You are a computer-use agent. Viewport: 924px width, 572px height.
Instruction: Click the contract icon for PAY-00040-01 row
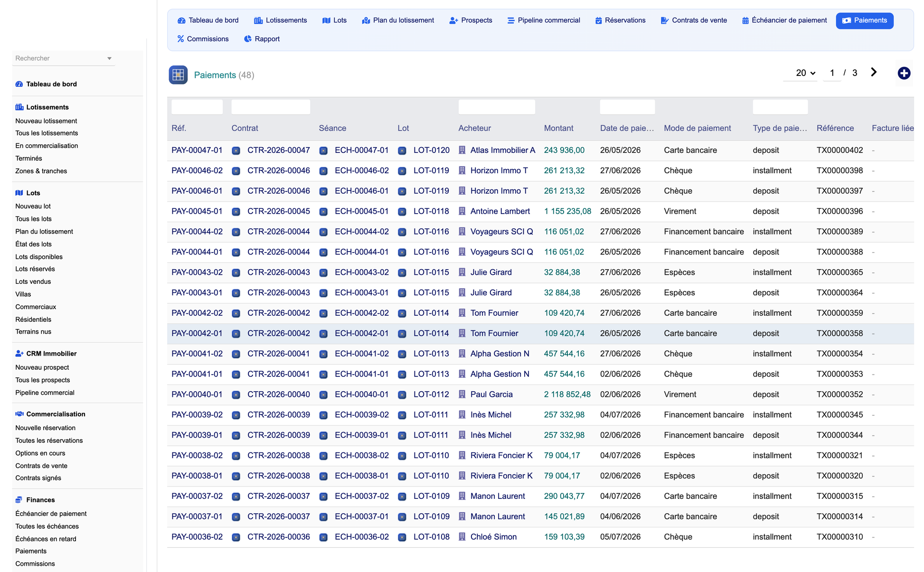point(236,395)
